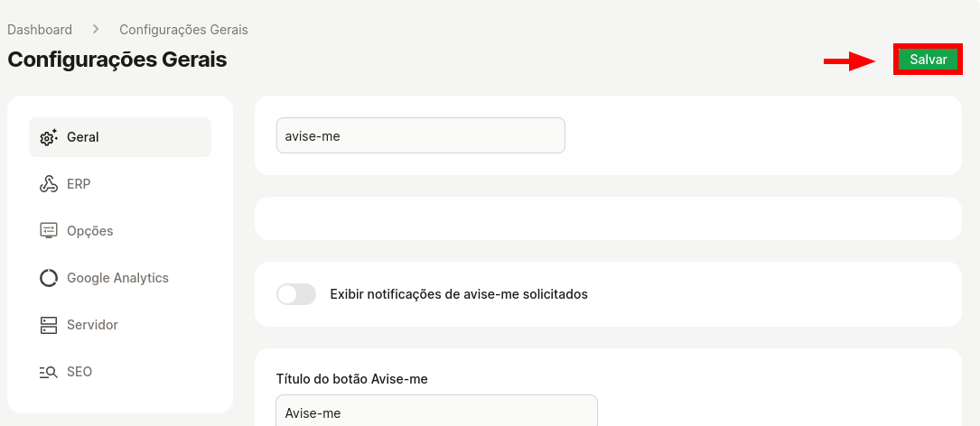The height and width of the screenshot is (426, 980).
Task: Go to the Servidor settings label
Action: 92,325
